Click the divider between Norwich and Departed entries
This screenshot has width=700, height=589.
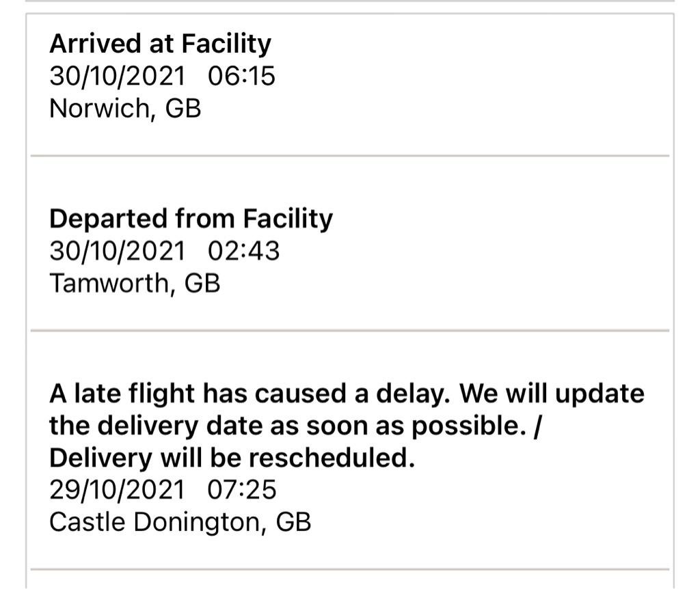(x=349, y=156)
